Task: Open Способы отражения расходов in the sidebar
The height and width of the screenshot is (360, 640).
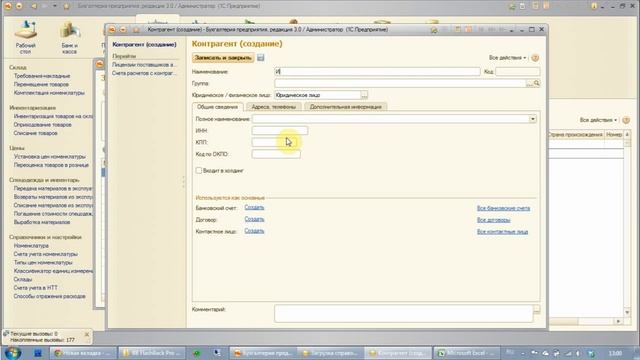Action: tap(49, 296)
